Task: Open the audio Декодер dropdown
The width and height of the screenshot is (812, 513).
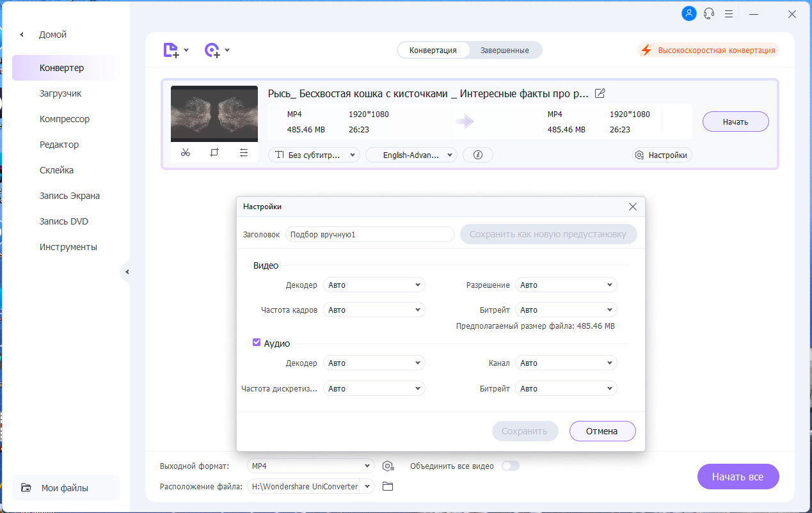Action: [374, 363]
